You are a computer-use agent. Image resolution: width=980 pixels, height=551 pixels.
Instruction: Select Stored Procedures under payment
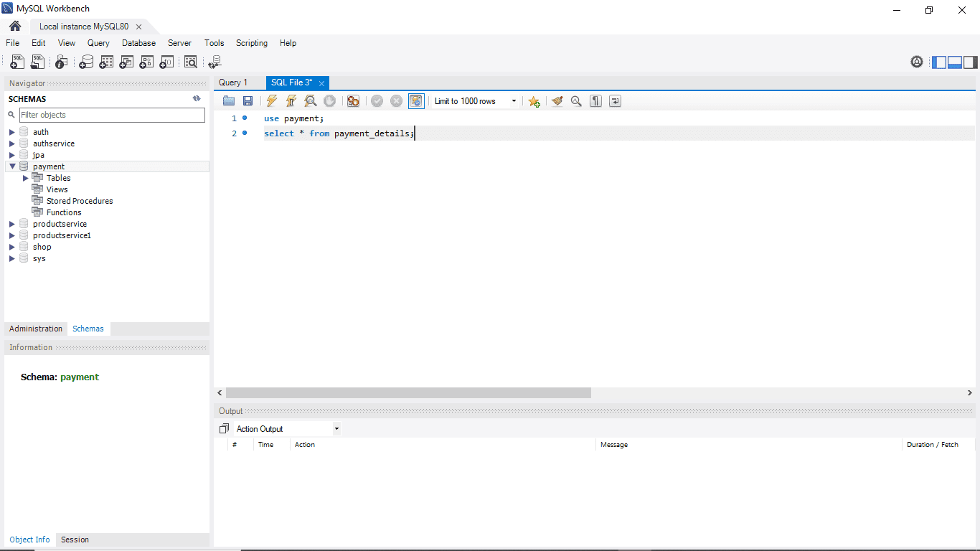80,201
